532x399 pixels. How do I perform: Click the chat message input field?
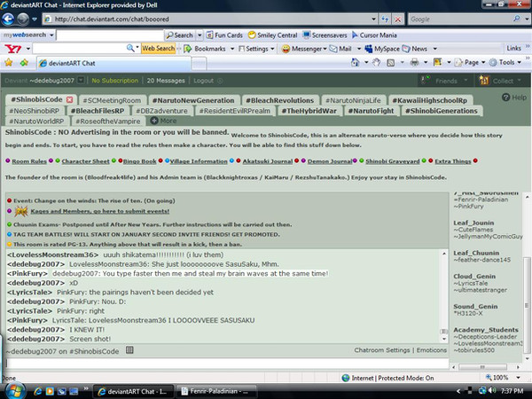[x=227, y=364]
